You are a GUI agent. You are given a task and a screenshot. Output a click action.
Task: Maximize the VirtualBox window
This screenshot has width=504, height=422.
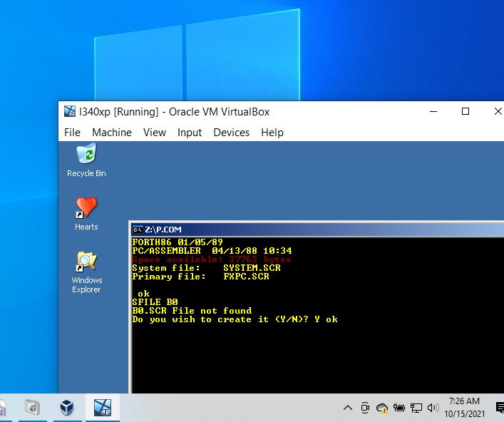pyautogui.click(x=465, y=111)
